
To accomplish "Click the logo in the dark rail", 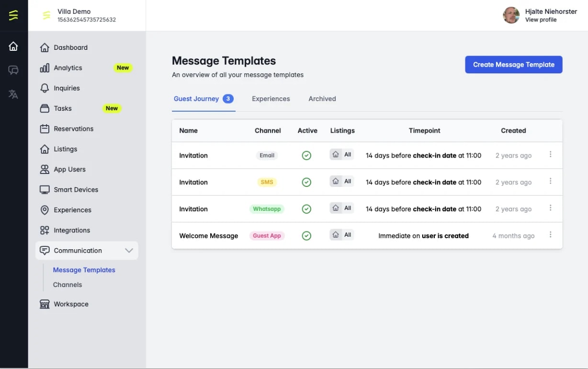I will pyautogui.click(x=13, y=15).
